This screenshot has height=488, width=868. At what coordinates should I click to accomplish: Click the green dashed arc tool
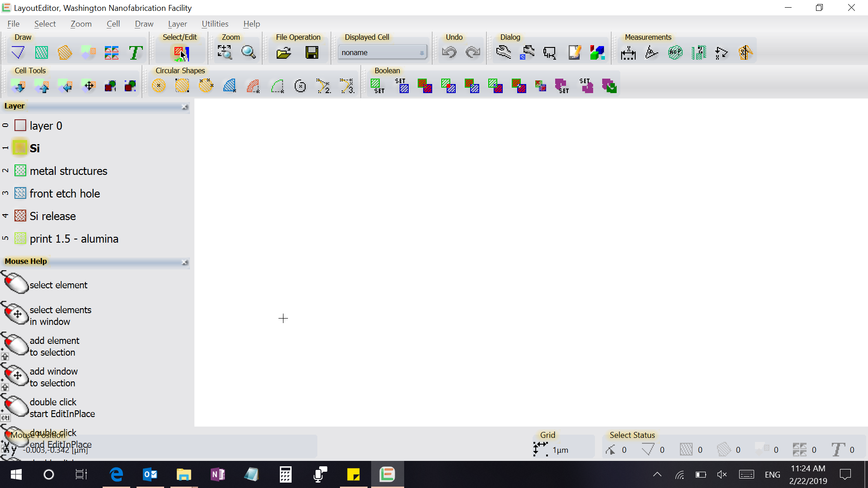pos(277,86)
